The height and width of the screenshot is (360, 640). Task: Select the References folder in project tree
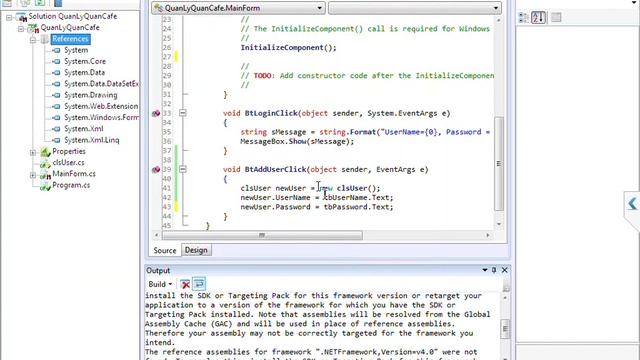click(x=70, y=39)
